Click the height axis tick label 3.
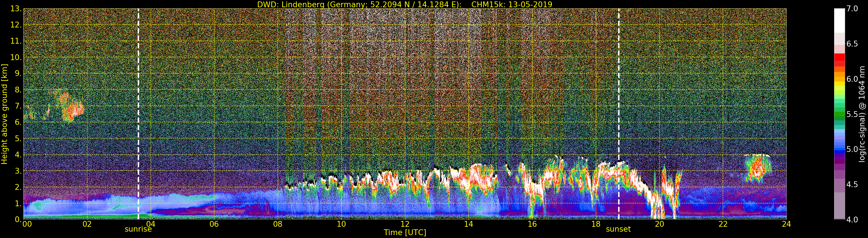Image resolution: width=868 pixels, height=238 pixels. tap(18, 171)
